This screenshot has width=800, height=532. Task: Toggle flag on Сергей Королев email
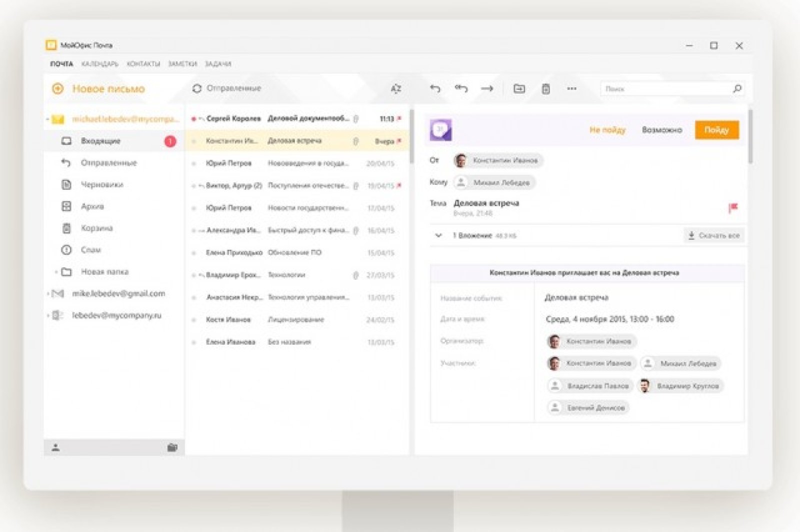[x=399, y=119]
